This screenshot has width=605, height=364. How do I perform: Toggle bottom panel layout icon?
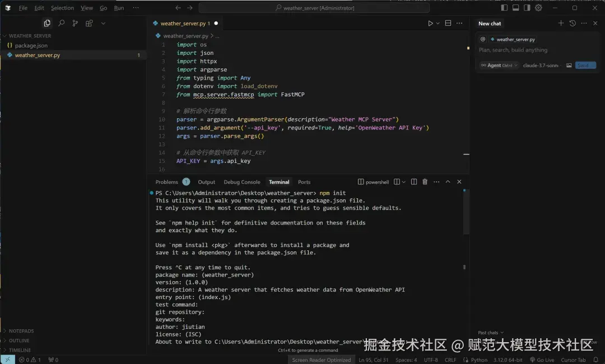[x=515, y=8]
